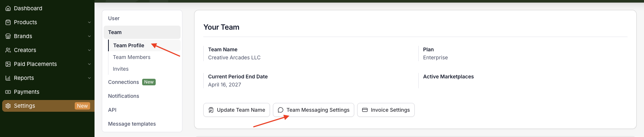
Task: Click the Dashboard home icon
Action: click(8, 8)
